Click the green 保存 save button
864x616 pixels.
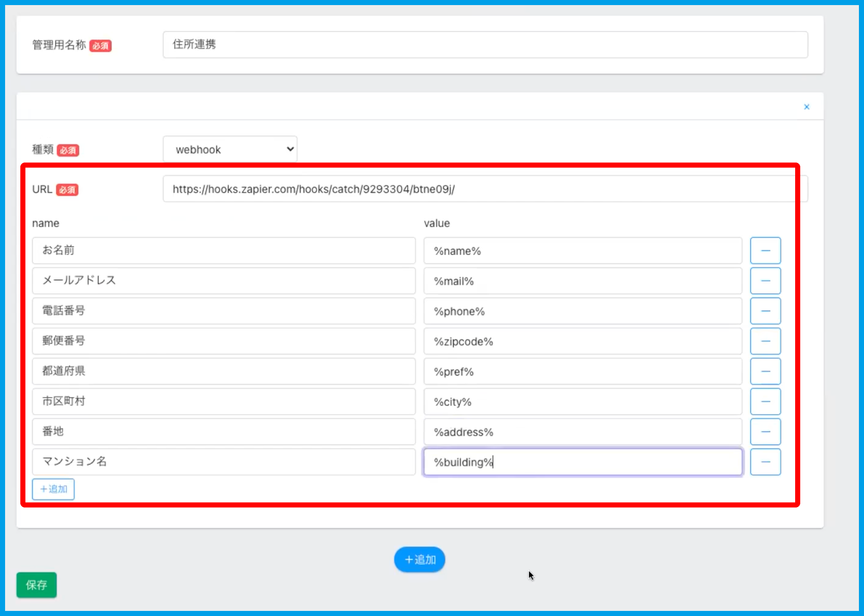tap(37, 585)
